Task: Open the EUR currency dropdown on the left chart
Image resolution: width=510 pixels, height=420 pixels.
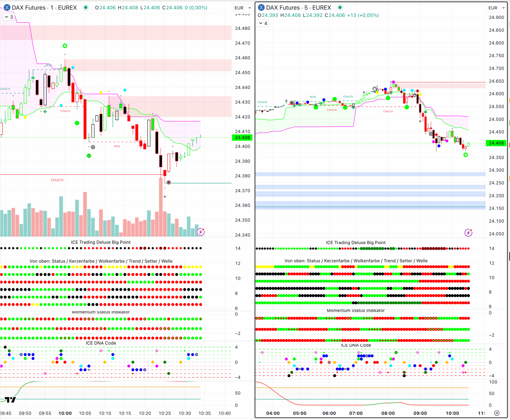Action: [242, 8]
